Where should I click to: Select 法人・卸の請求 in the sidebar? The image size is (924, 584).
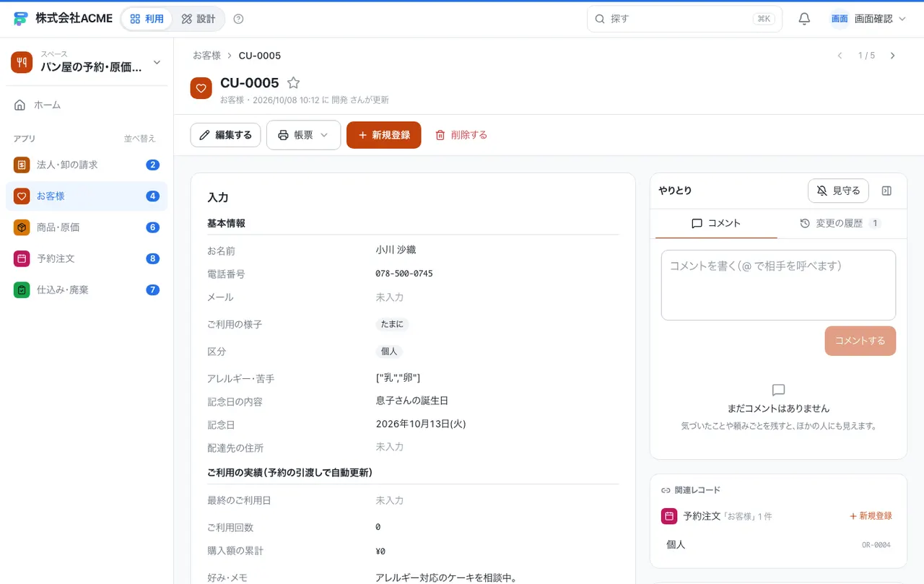click(x=87, y=165)
